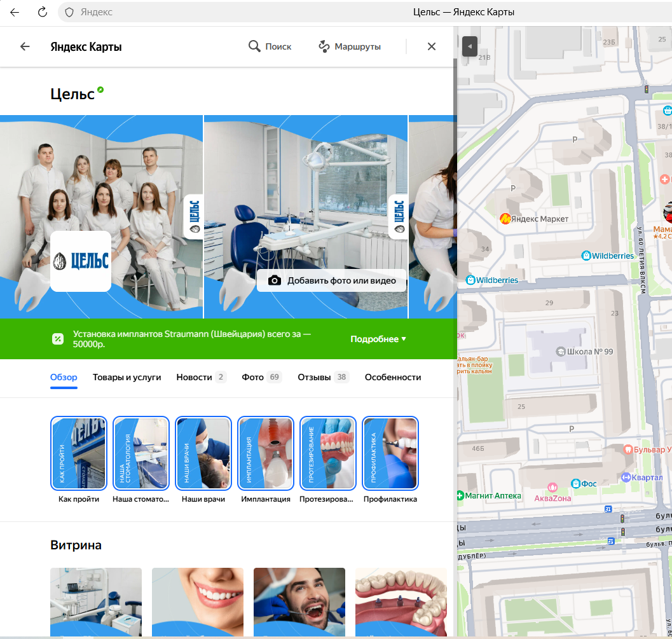Click the back arrow beside Яндекс Карты

25,46
